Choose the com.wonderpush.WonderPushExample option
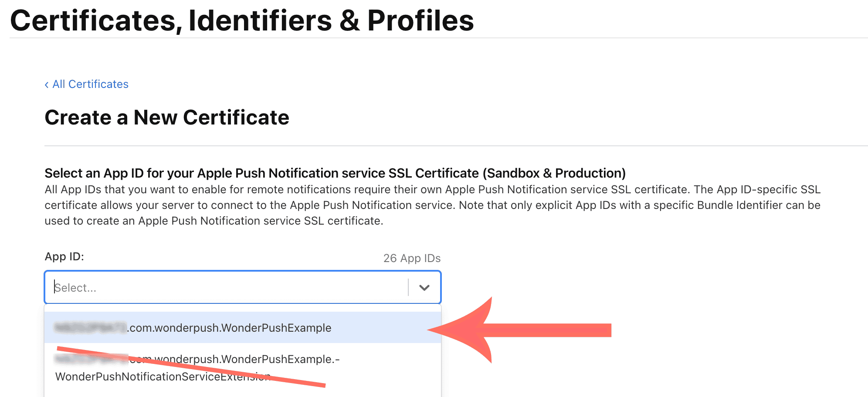Screen dimensions: 868x397 (x=230, y=328)
